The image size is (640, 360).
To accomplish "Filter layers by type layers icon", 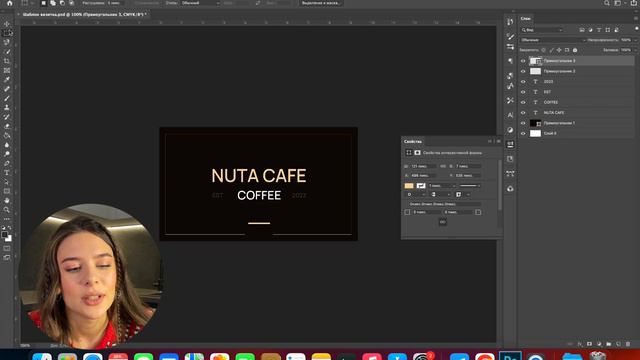I will pos(599,30).
